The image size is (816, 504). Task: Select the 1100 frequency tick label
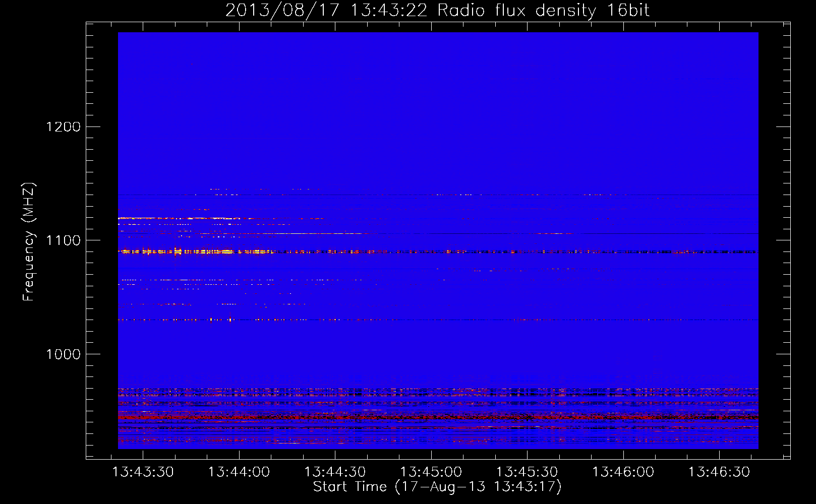63,240
